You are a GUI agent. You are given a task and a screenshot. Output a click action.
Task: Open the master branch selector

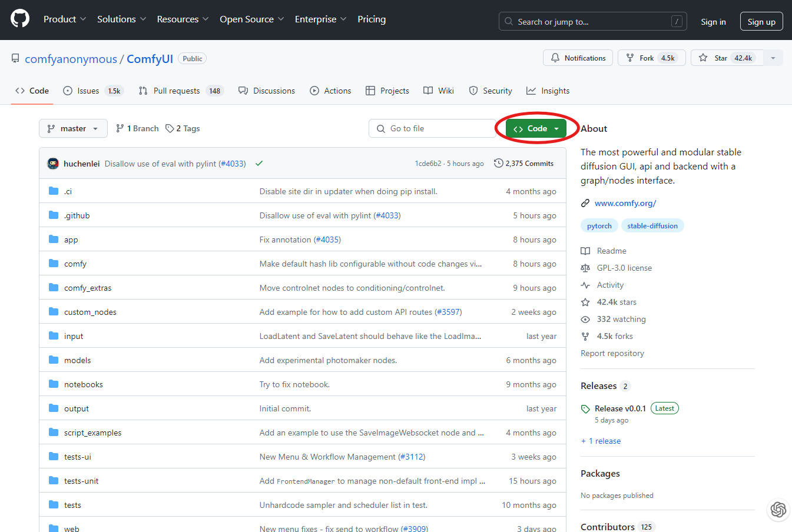(x=73, y=128)
